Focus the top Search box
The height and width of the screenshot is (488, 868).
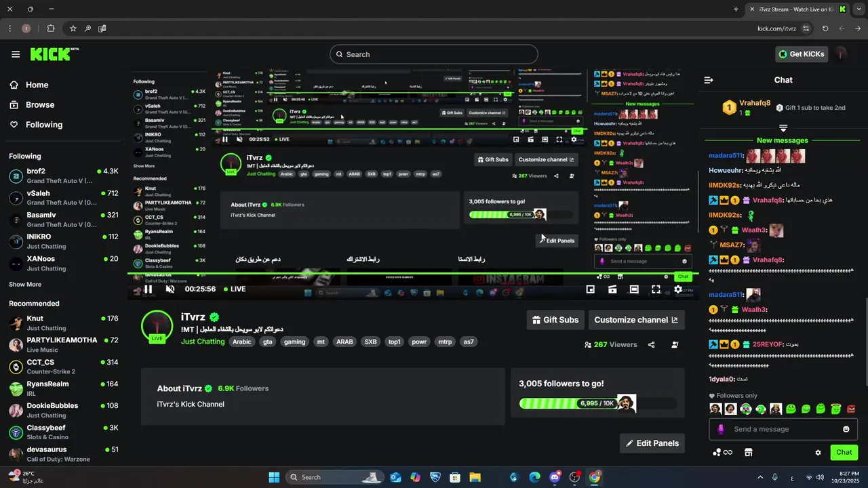(434, 54)
